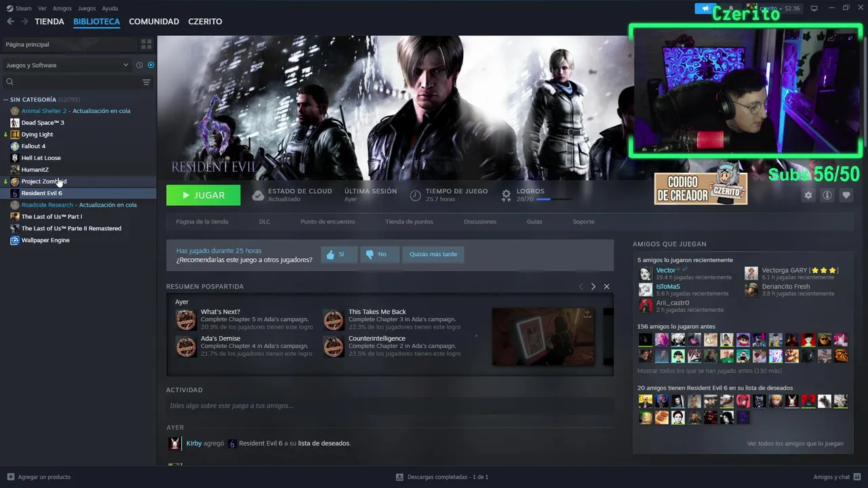Open The Last of Us Part I

tap(52, 216)
